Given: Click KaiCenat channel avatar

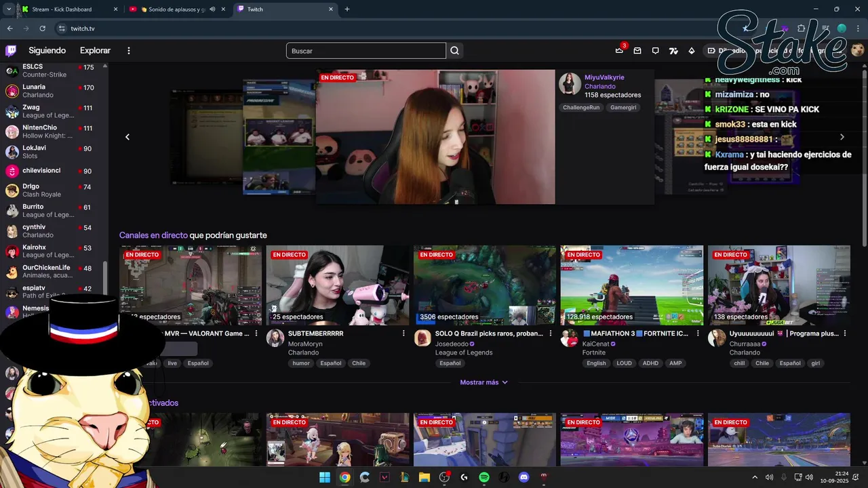Looking at the screenshot, I should 570,338.
